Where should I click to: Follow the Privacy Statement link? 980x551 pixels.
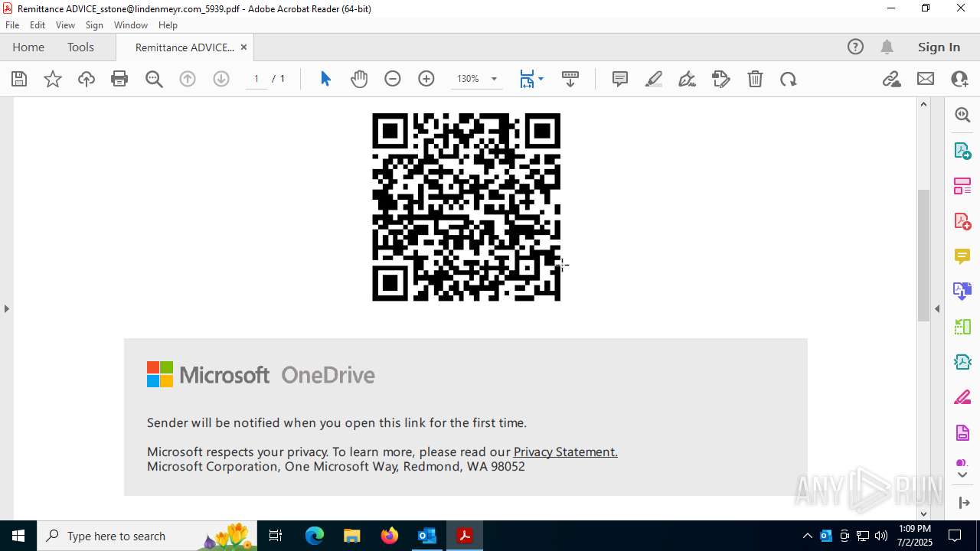565,452
